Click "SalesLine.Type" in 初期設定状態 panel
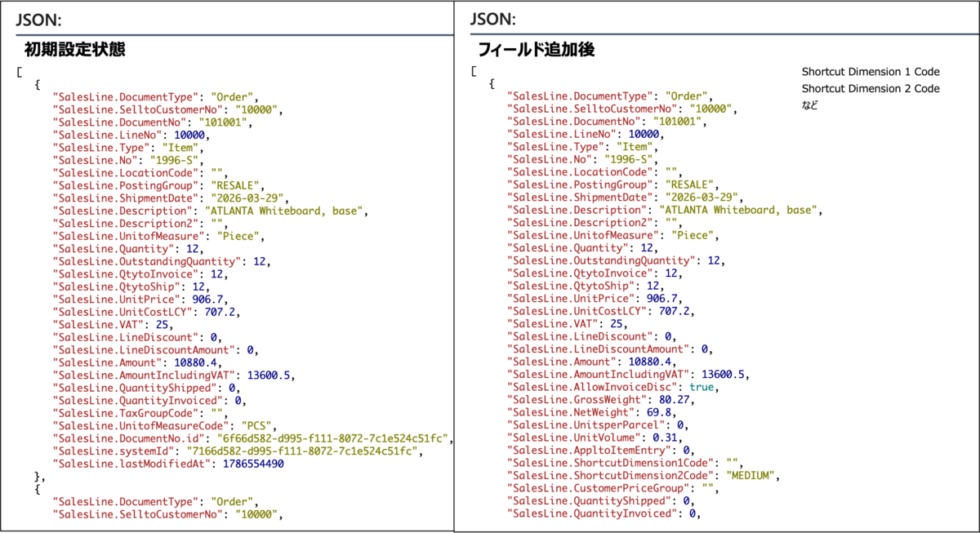 coord(102,147)
